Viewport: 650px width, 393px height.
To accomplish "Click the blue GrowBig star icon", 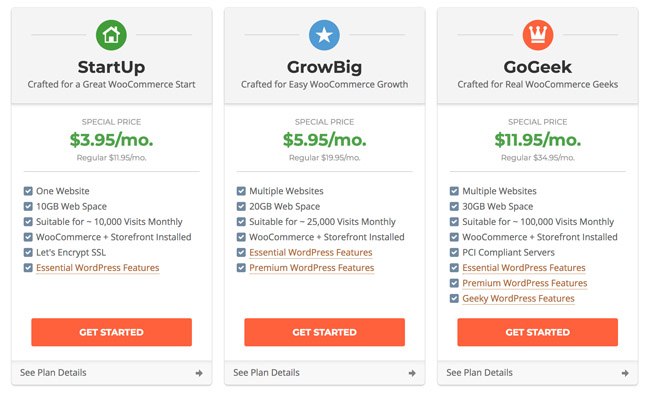I will [324, 35].
